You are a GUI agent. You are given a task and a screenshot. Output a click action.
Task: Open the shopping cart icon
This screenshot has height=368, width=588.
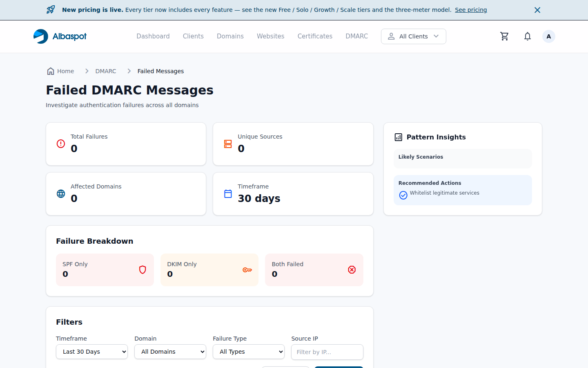(505, 36)
